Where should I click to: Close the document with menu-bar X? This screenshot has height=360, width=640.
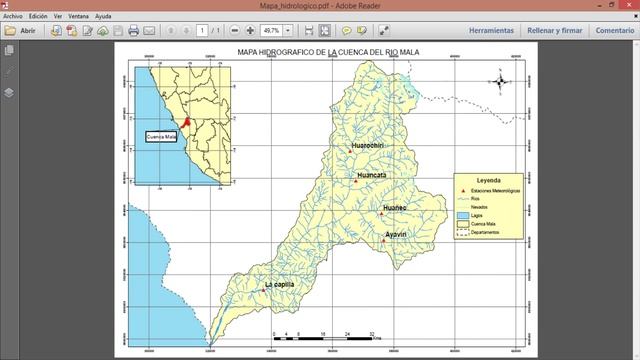click(636, 16)
